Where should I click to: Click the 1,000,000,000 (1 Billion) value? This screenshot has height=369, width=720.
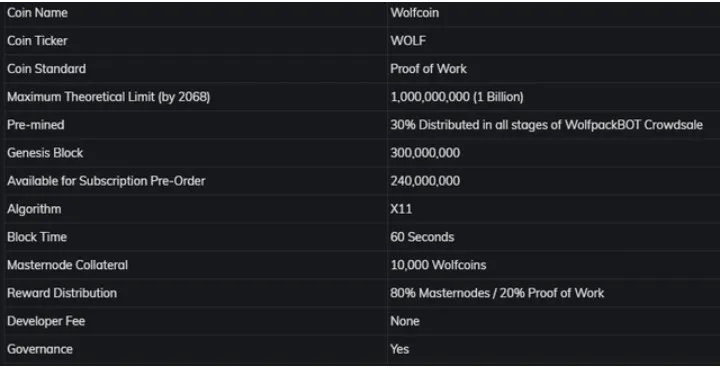[x=457, y=97]
